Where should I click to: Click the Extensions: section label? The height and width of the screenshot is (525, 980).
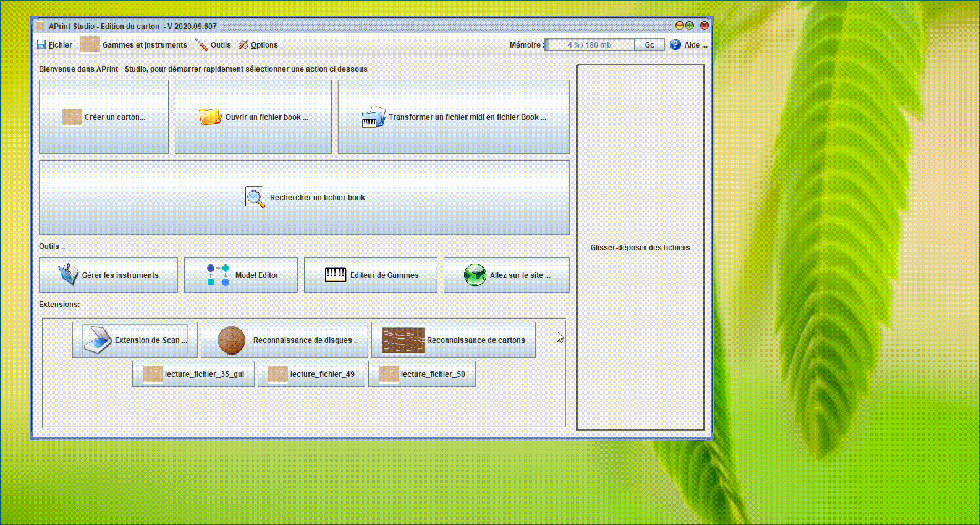(59, 304)
